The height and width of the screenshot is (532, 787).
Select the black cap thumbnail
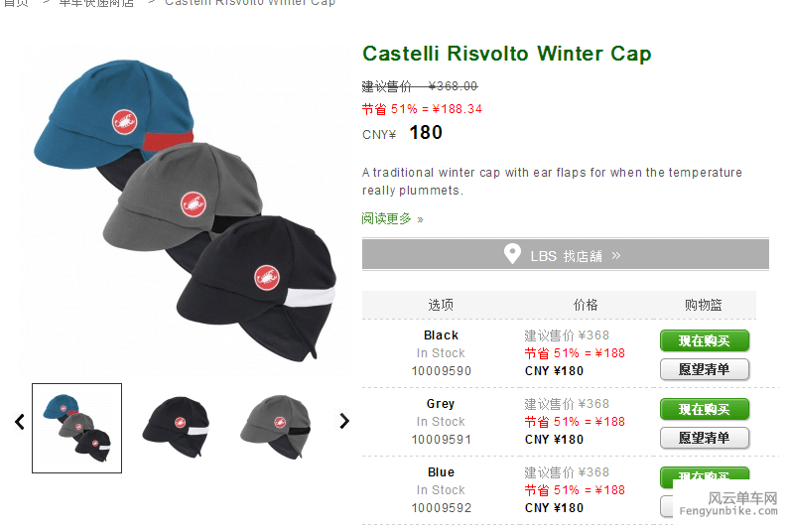coord(177,427)
